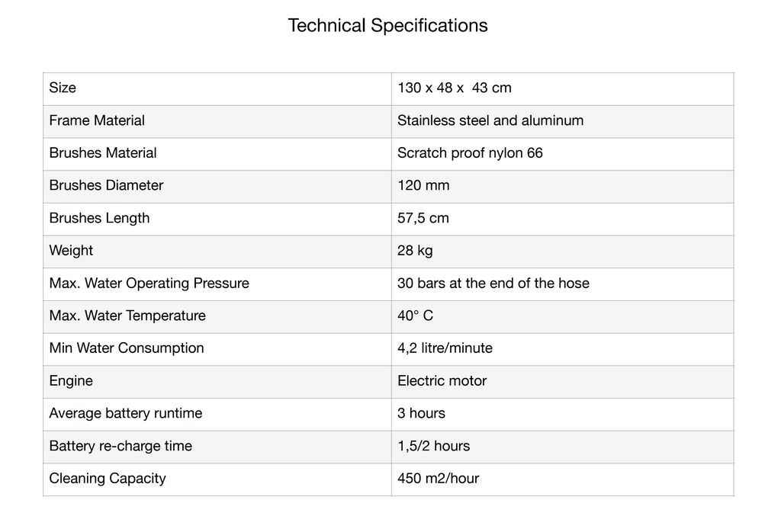Viewport: 781px width, 532px height.
Task: Select the Brushes Length label
Action: (99, 218)
